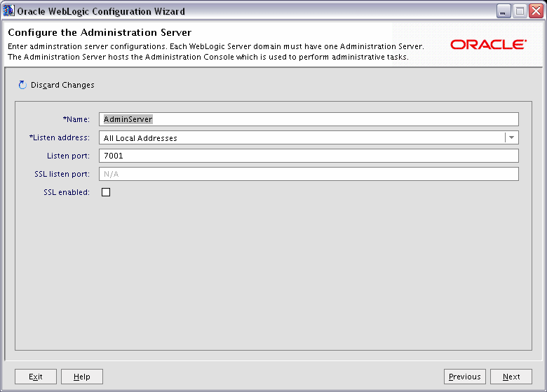Click the Exit button
Image resolution: width=547 pixels, height=392 pixels.
click(x=36, y=377)
